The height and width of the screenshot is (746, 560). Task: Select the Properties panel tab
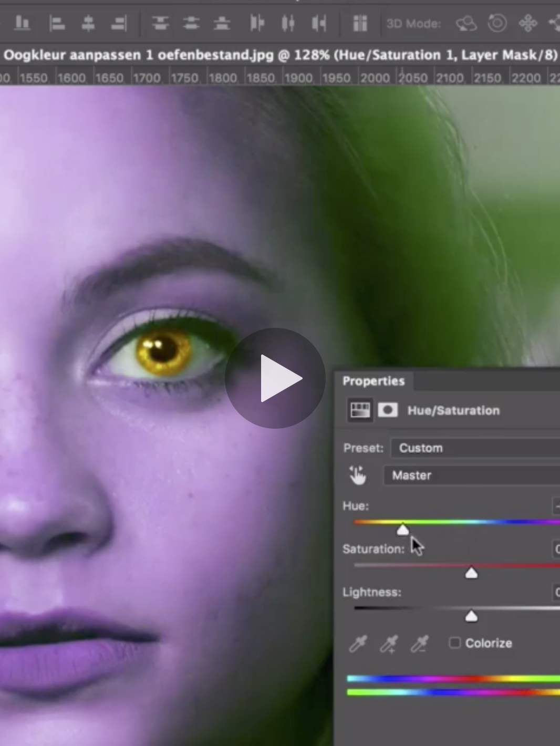coord(374,381)
